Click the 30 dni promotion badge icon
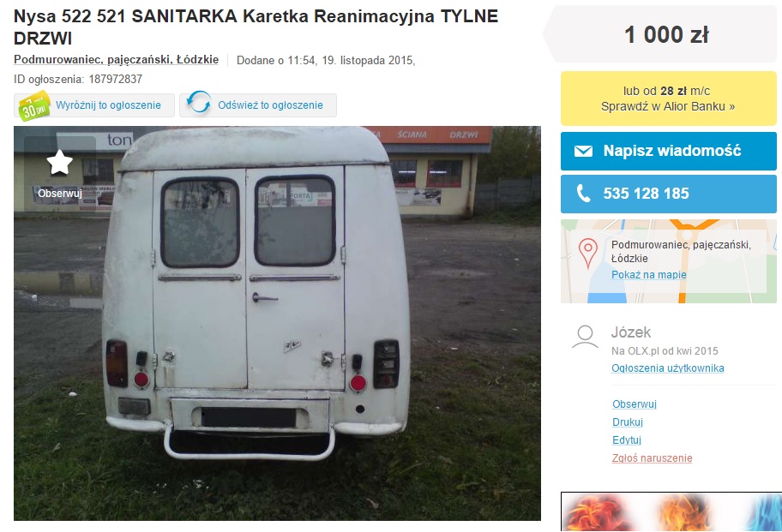The image size is (782, 532). click(x=34, y=105)
